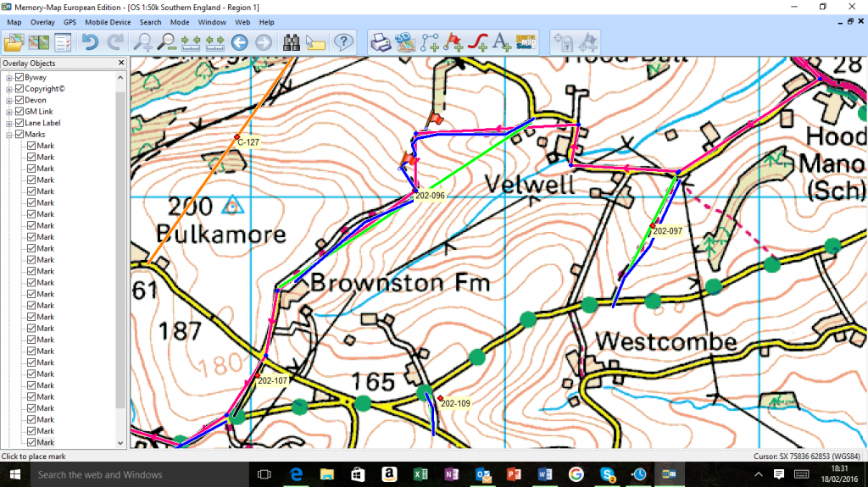Select the Create Route tool

click(x=430, y=42)
